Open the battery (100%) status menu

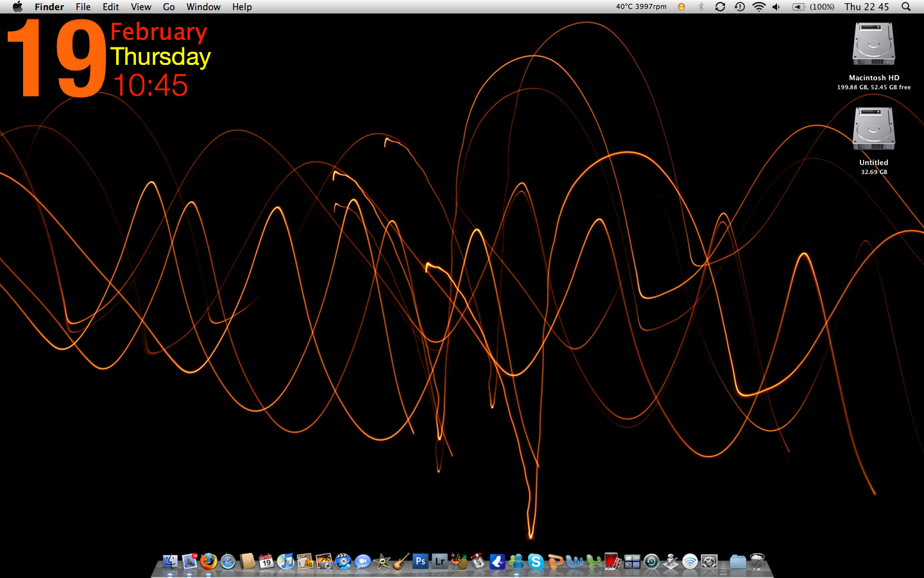[x=814, y=6]
